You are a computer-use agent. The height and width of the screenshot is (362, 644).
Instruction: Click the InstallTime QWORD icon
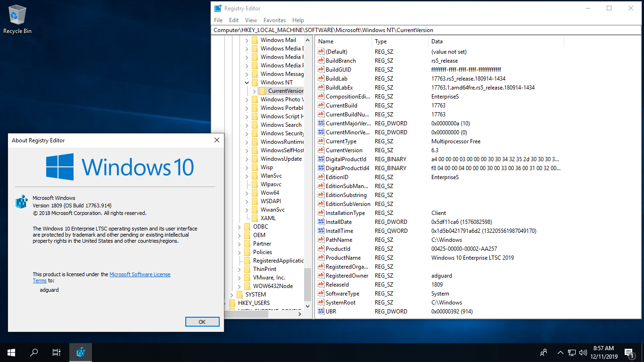click(x=321, y=231)
